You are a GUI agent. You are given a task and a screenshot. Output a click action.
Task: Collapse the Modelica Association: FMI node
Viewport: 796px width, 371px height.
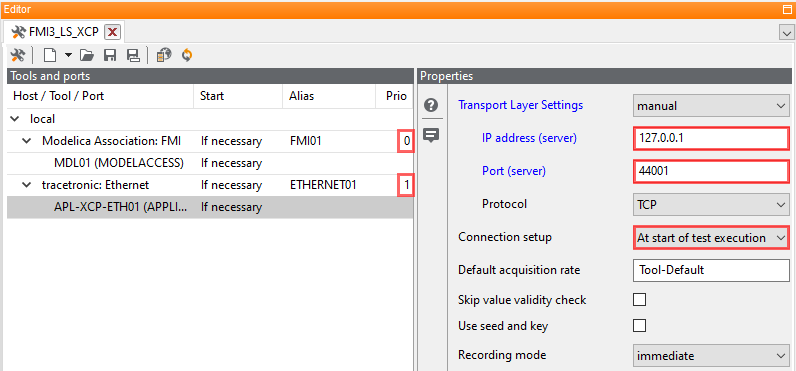coord(27,141)
